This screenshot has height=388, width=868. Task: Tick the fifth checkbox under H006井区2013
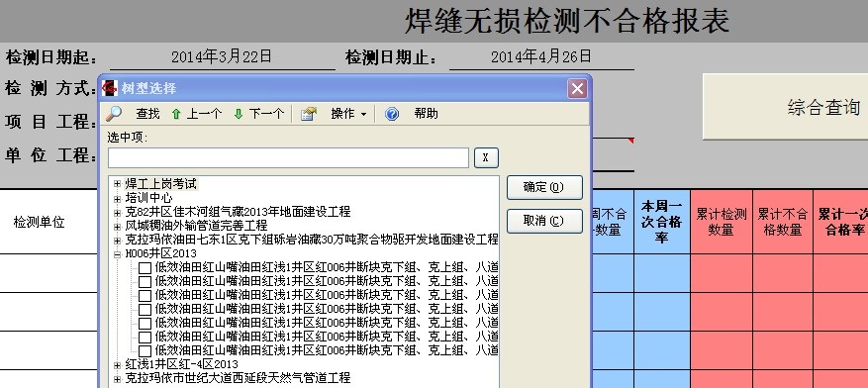[x=145, y=324]
